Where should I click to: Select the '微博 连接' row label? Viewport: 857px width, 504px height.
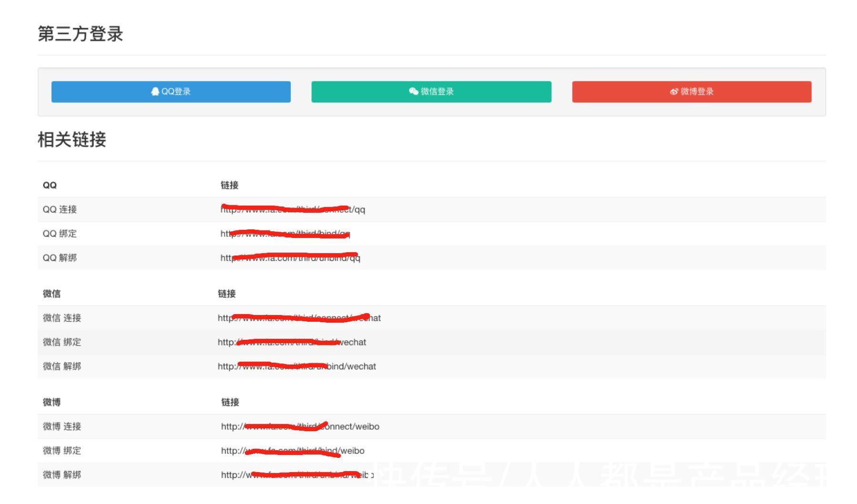click(x=62, y=426)
